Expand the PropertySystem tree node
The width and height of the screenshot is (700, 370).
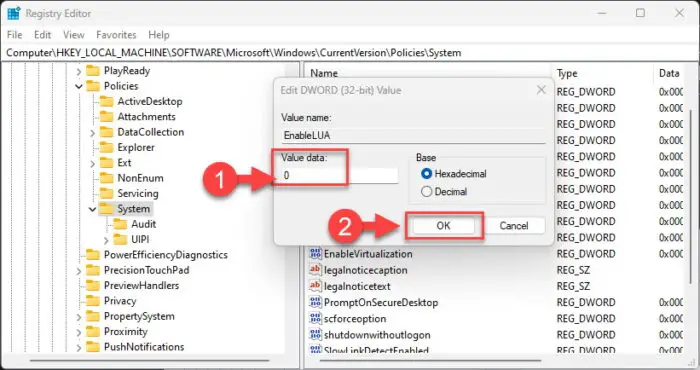pos(79,317)
